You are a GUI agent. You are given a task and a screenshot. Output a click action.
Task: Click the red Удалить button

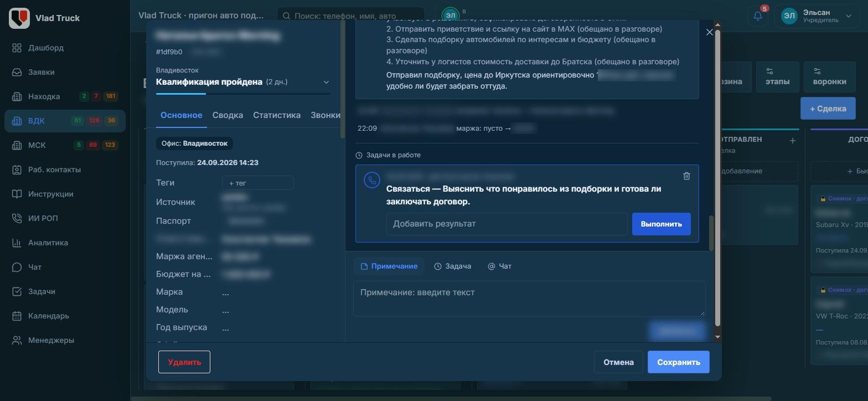(x=184, y=362)
